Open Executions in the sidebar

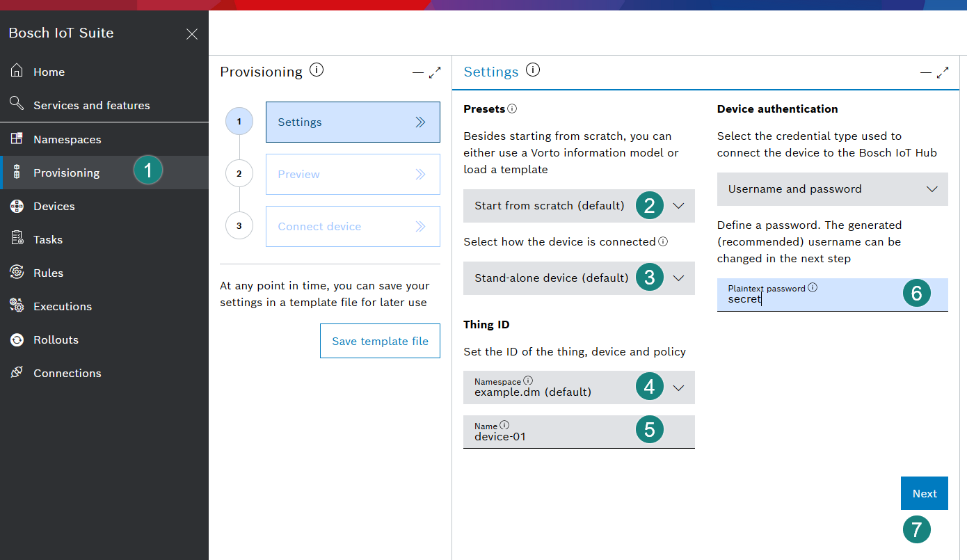pos(104,306)
